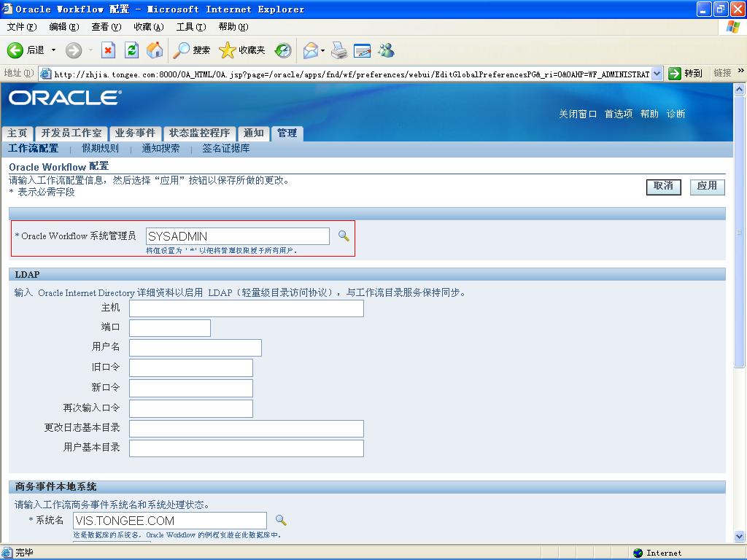Click the page icon in the address bar
The height and width of the screenshot is (560, 747).
[46, 74]
